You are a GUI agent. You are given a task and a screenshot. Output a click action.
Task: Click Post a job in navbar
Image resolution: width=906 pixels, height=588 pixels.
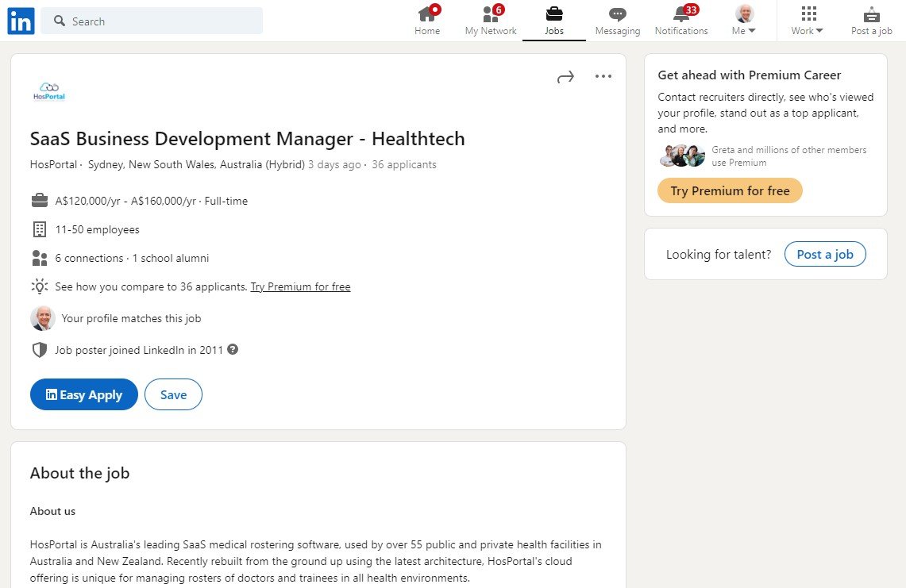[x=871, y=21]
